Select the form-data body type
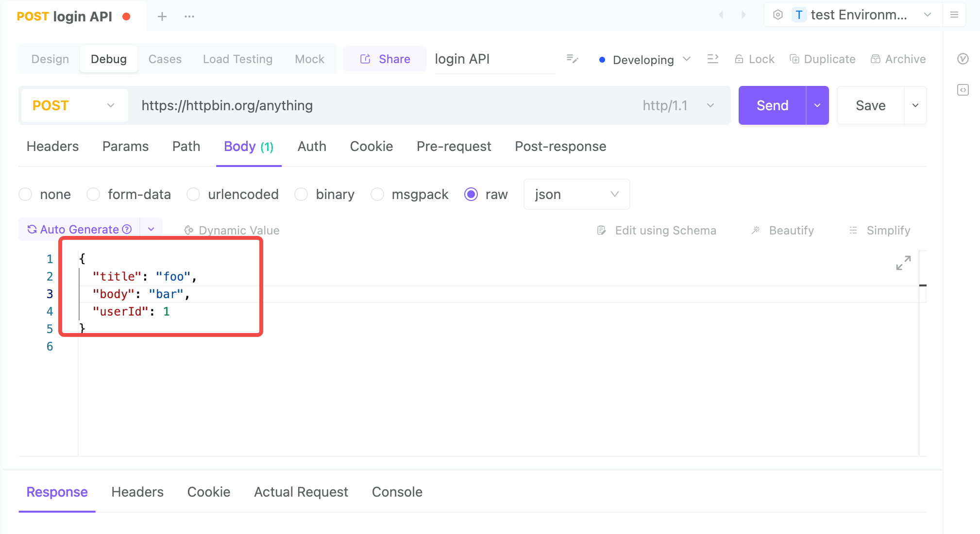This screenshot has height=534, width=980. [93, 194]
